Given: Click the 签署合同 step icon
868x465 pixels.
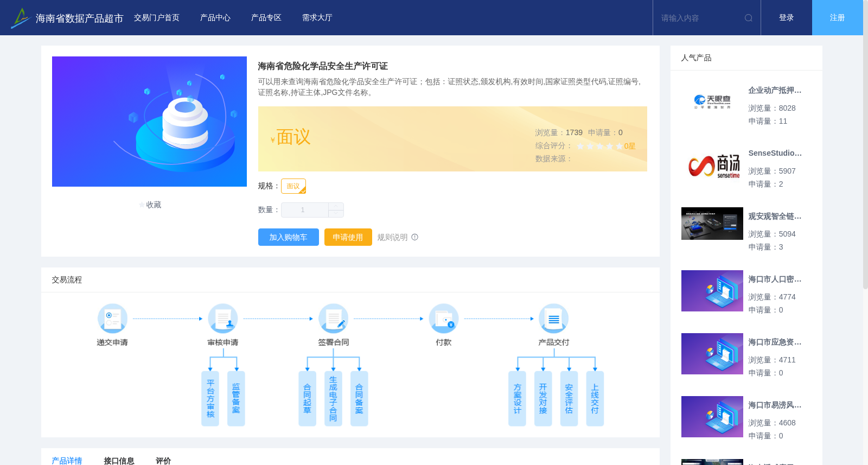Looking at the screenshot, I should pos(333,319).
